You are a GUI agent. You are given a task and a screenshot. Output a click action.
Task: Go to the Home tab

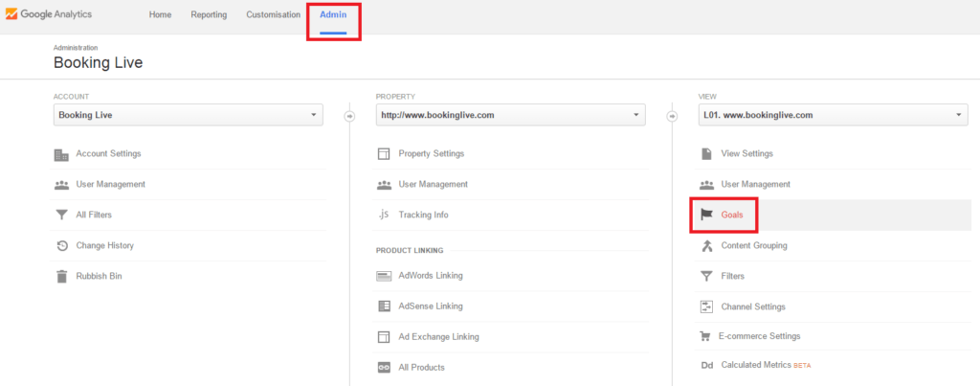click(x=160, y=15)
